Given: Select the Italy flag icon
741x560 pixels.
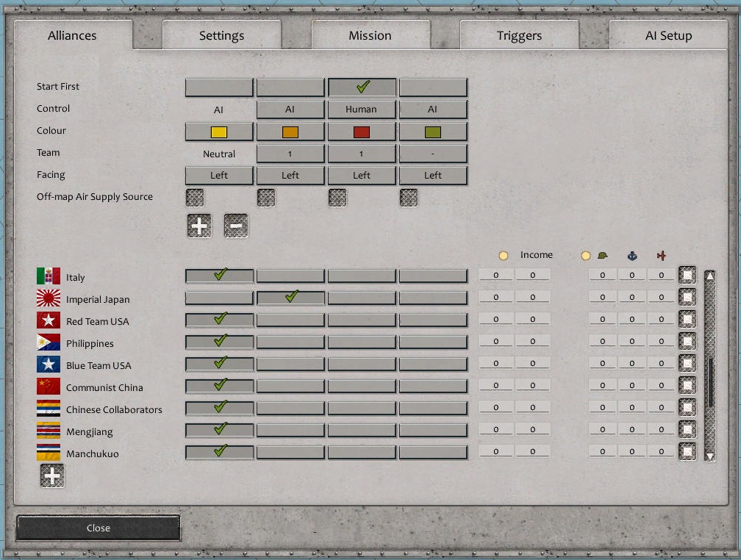Looking at the screenshot, I should tap(48, 277).
